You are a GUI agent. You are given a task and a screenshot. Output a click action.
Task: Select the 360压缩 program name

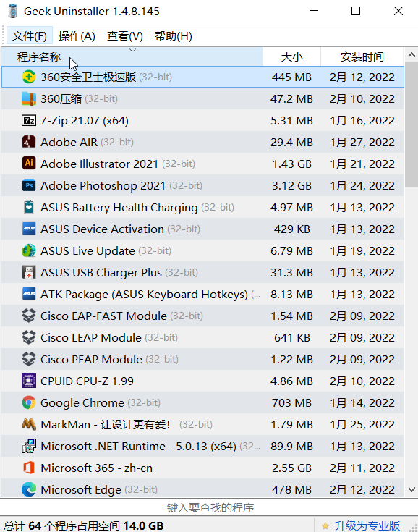(61, 98)
